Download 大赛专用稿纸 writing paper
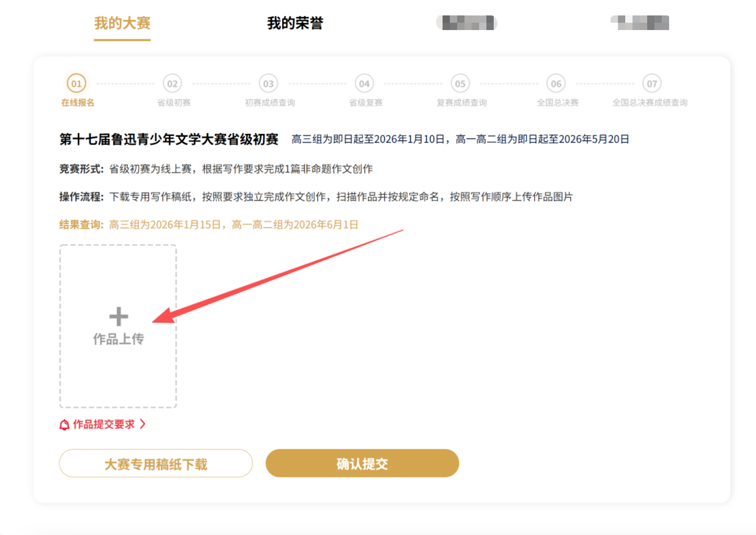This screenshot has height=535, width=756. tap(156, 464)
